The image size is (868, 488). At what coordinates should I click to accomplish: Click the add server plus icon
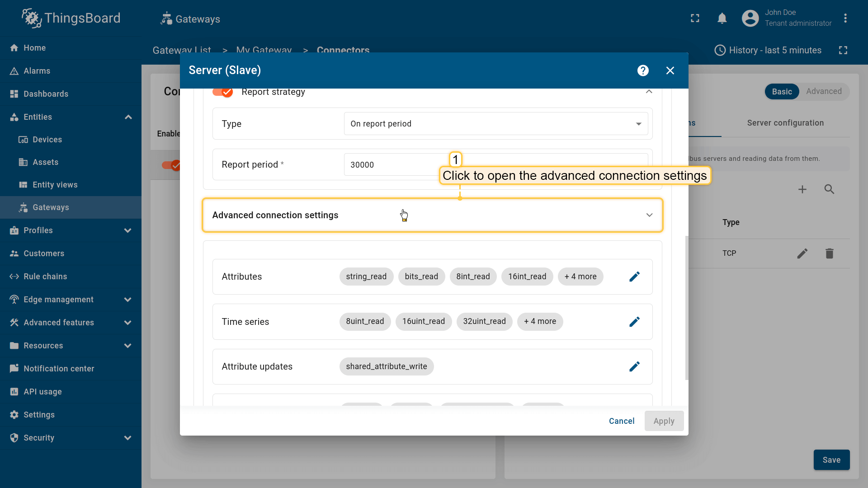[x=802, y=189]
